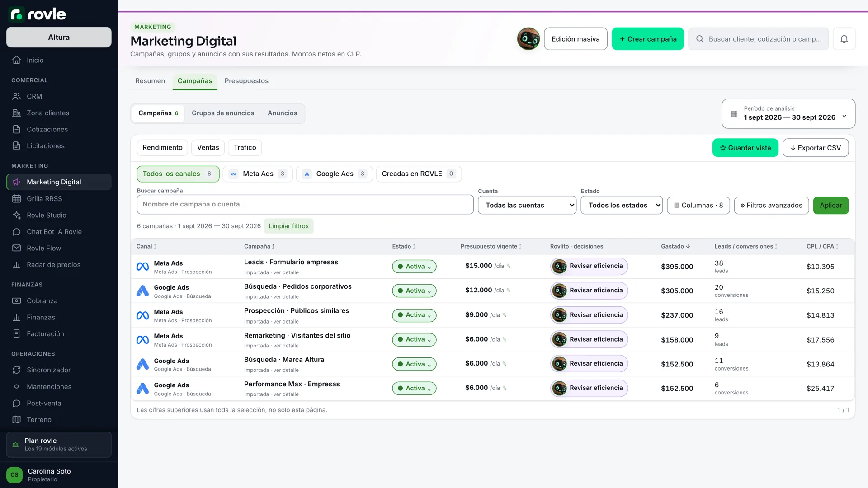This screenshot has height=488, width=868.
Task: Open Activa status dropdown for Performance Max · Empresas
Action: click(414, 389)
